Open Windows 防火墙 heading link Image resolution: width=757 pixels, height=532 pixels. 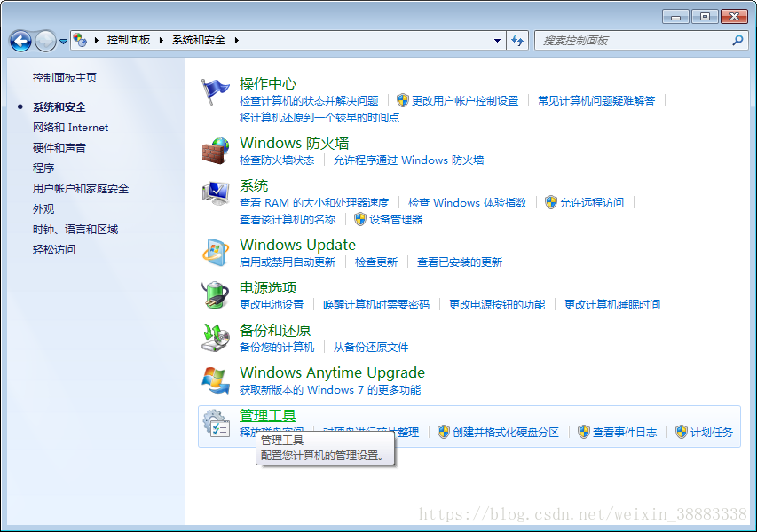click(295, 144)
